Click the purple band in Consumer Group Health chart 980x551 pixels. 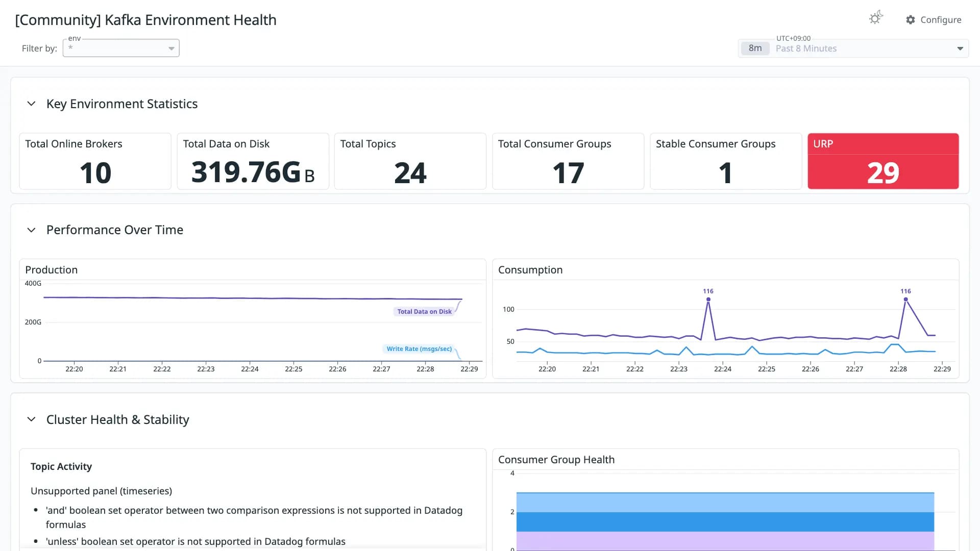pos(725,541)
